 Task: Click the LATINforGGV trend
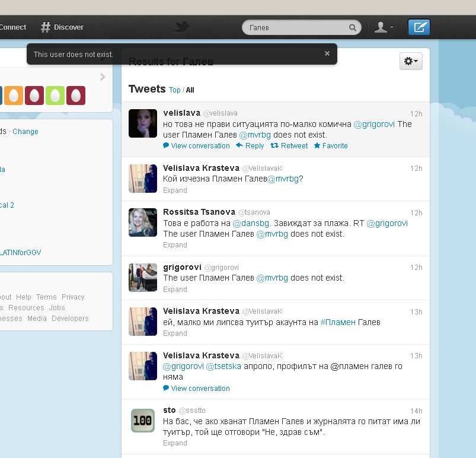tap(20, 253)
